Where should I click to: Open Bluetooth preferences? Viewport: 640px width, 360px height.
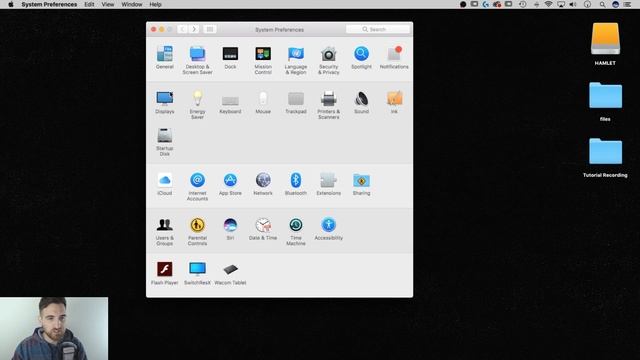pos(296,184)
